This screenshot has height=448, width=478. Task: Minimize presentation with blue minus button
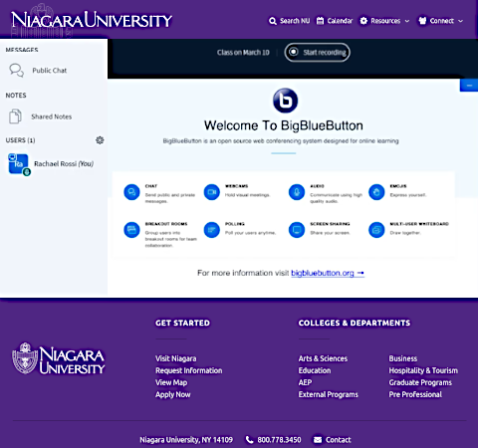[x=469, y=86]
